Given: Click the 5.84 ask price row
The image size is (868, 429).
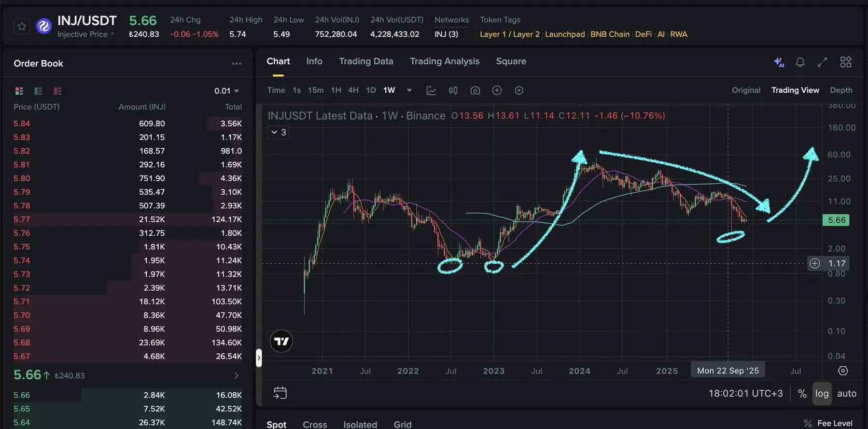Looking at the screenshot, I should point(128,124).
